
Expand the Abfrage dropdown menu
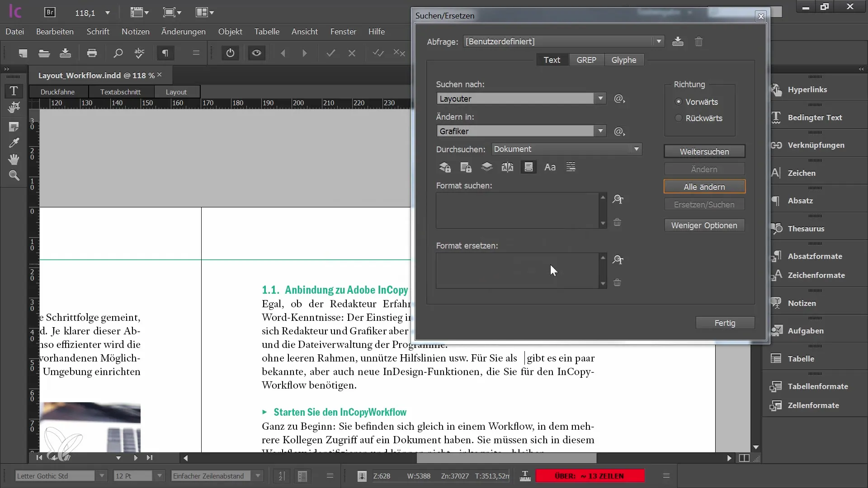click(x=658, y=41)
